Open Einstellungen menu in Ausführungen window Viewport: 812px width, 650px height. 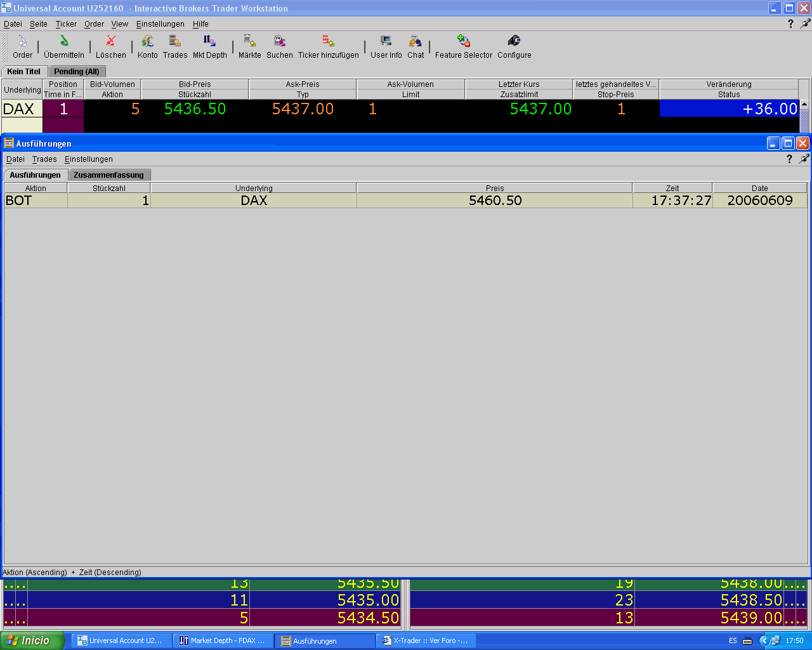click(89, 159)
